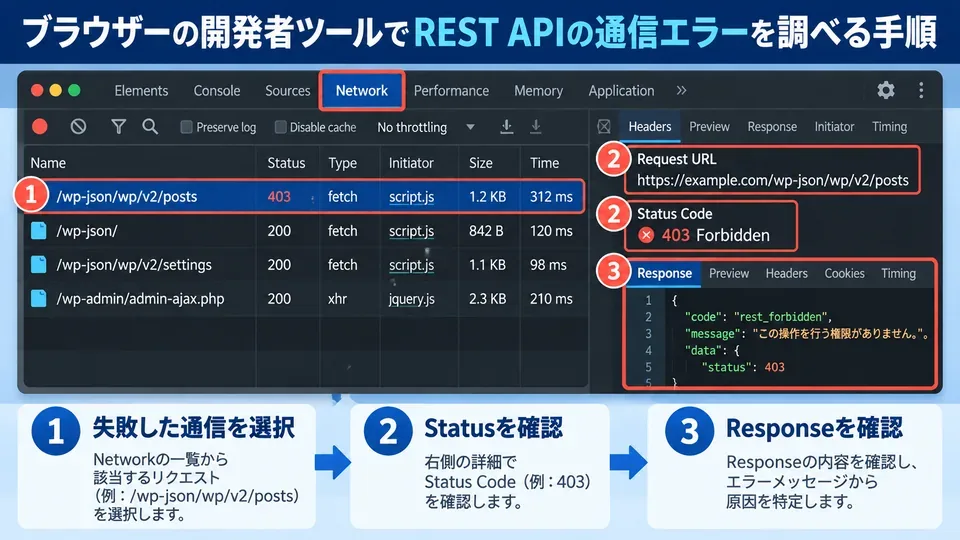This screenshot has width=960, height=540.
Task: Open network search magnifier icon
Action: pyautogui.click(x=150, y=127)
